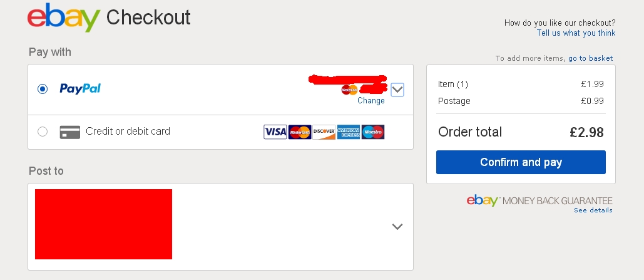Expand the Post to address chevron
Screen dimensions: 644x280
pyautogui.click(x=397, y=227)
